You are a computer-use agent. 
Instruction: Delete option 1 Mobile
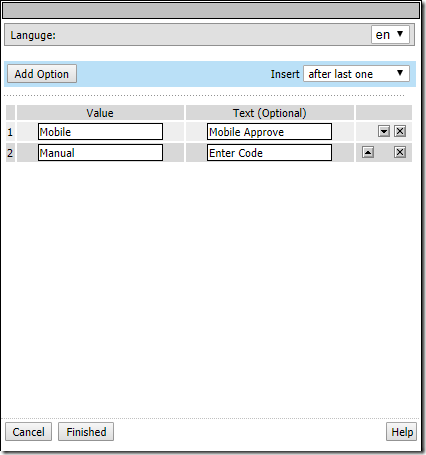tap(400, 131)
